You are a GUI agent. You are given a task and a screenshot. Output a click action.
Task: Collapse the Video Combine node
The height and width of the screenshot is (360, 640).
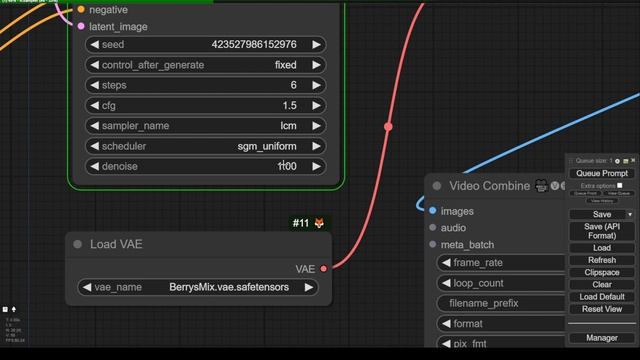coord(437,186)
